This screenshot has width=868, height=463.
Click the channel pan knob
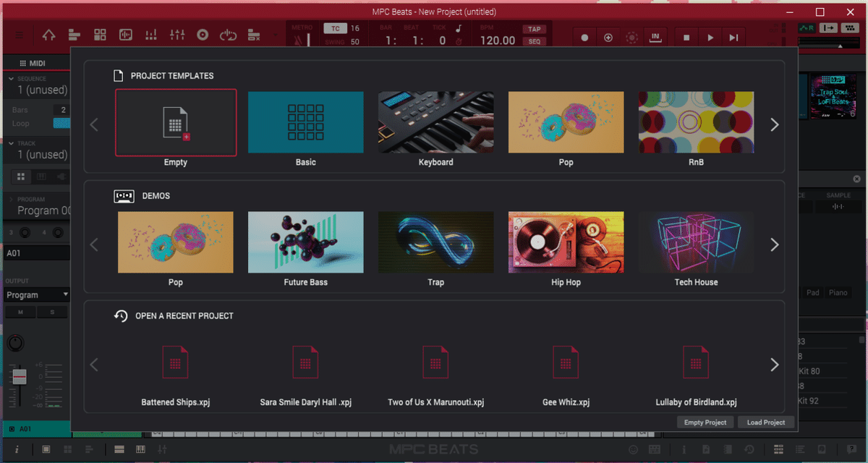pos(14,342)
